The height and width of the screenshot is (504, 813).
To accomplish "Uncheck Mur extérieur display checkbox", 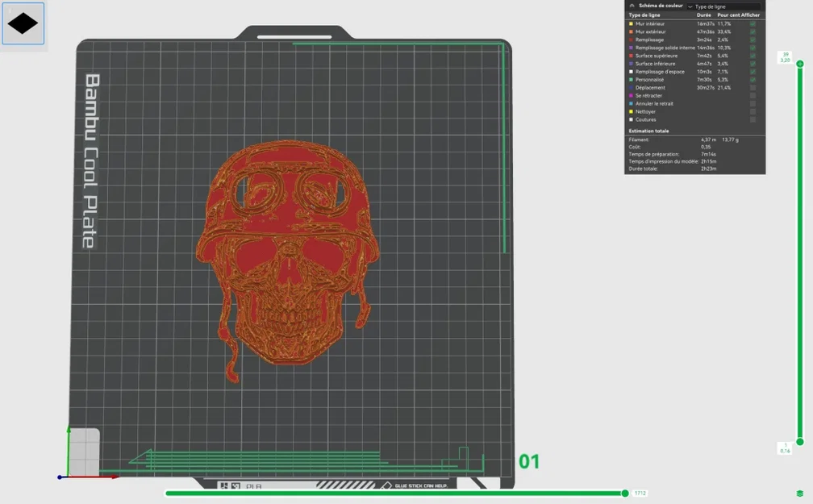I will (x=753, y=31).
